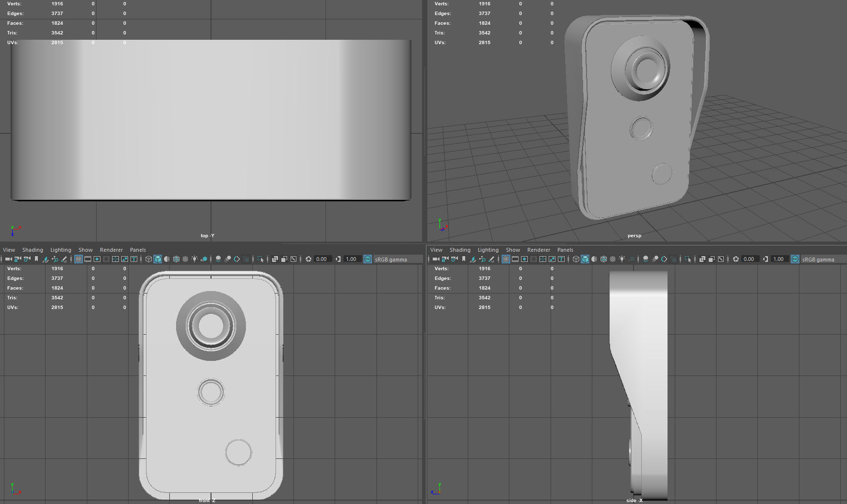Toggle Safe Action in front panel toolbar

pyautogui.click(x=125, y=259)
